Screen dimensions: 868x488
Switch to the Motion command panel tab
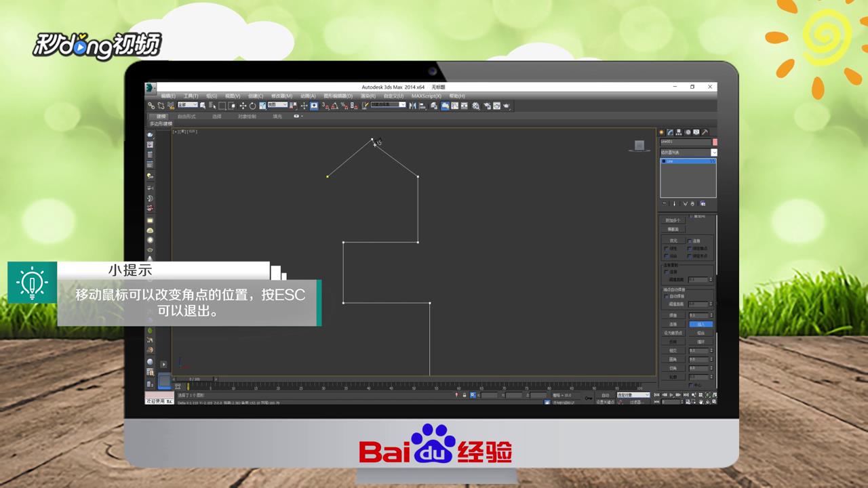[688, 132]
